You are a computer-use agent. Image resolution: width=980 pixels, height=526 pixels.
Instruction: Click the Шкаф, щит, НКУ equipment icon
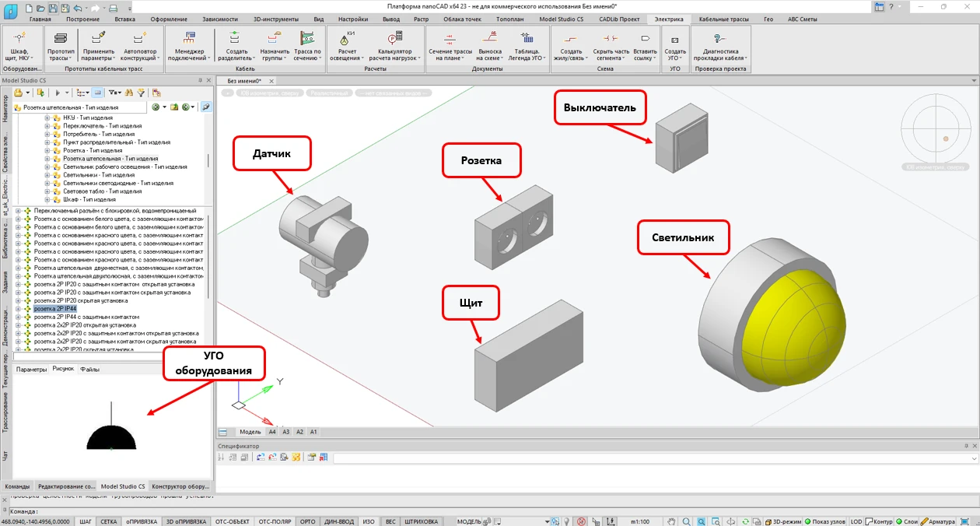click(19, 37)
